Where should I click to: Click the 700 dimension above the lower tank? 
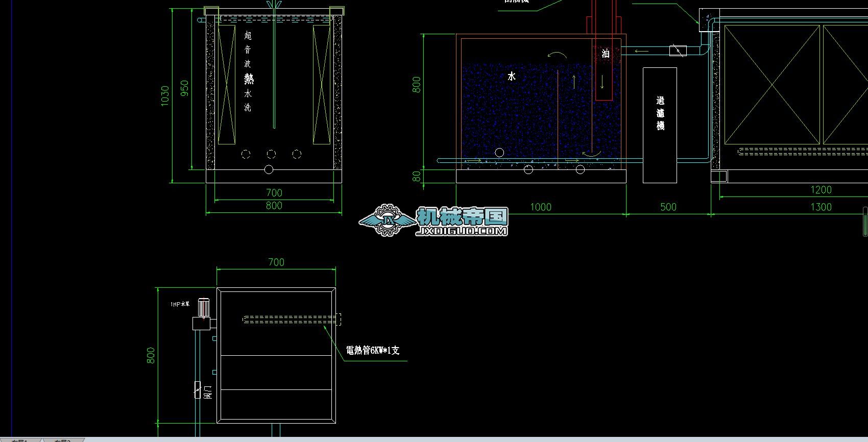coord(276,262)
